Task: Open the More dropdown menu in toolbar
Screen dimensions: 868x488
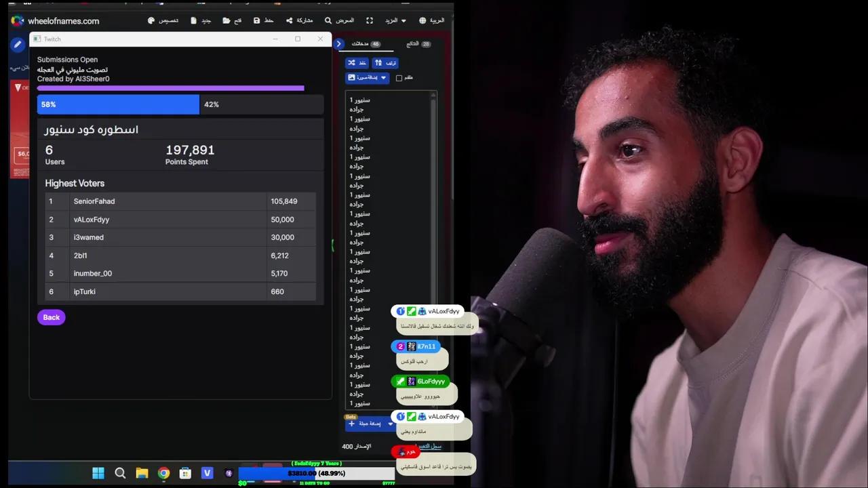Action: pos(395,20)
